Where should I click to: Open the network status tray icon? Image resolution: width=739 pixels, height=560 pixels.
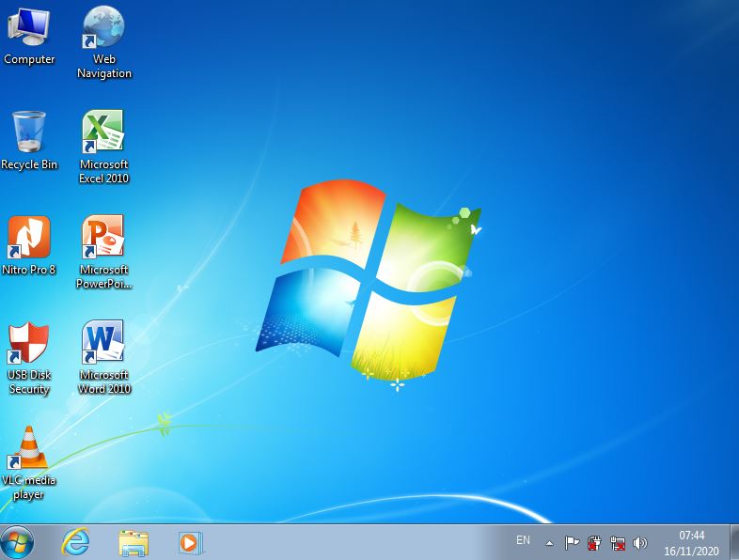coord(618,543)
